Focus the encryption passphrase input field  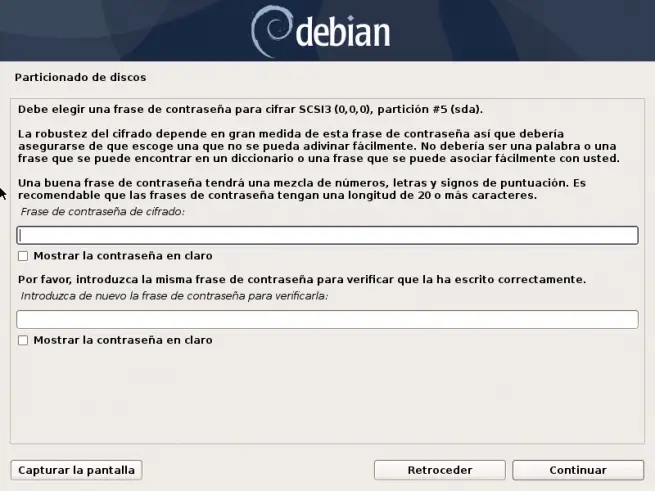coord(328,235)
